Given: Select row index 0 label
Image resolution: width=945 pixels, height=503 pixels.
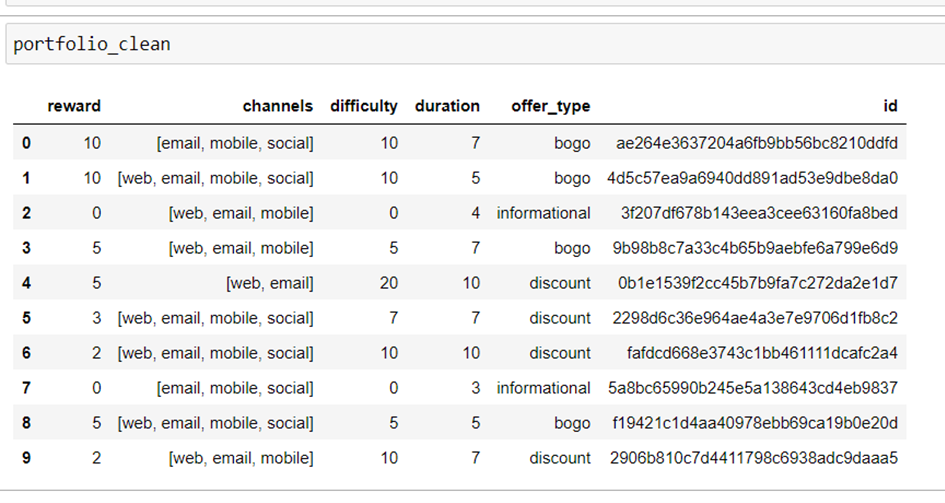Looking at the screenshot, I should (26, 143).
